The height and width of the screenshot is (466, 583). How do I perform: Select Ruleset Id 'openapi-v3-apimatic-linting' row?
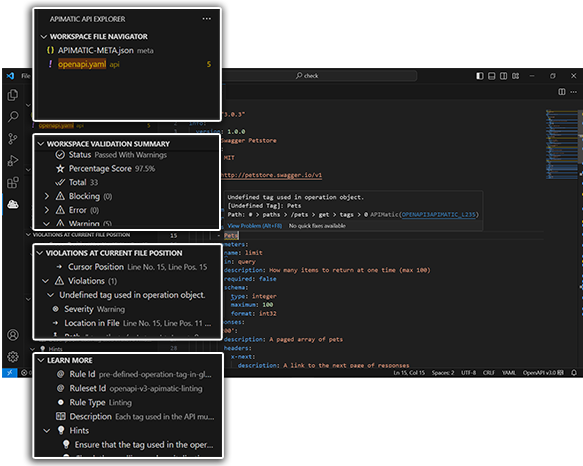pos(128,388)
